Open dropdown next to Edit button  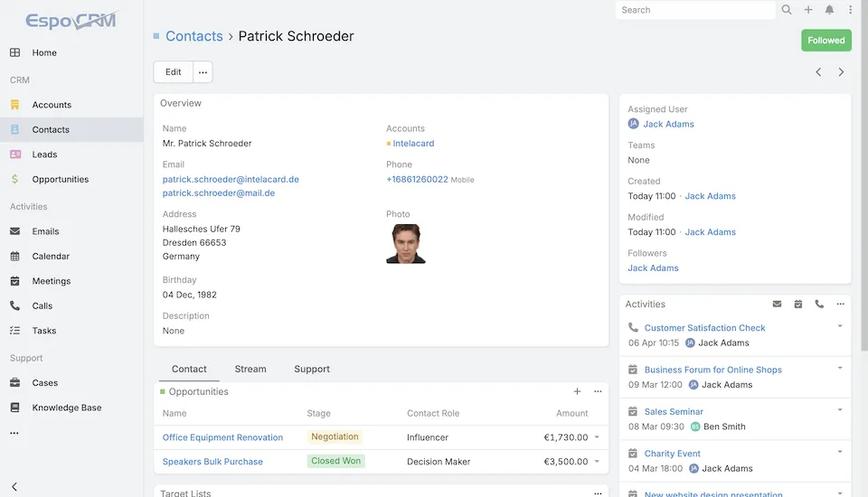pos(203,72)
